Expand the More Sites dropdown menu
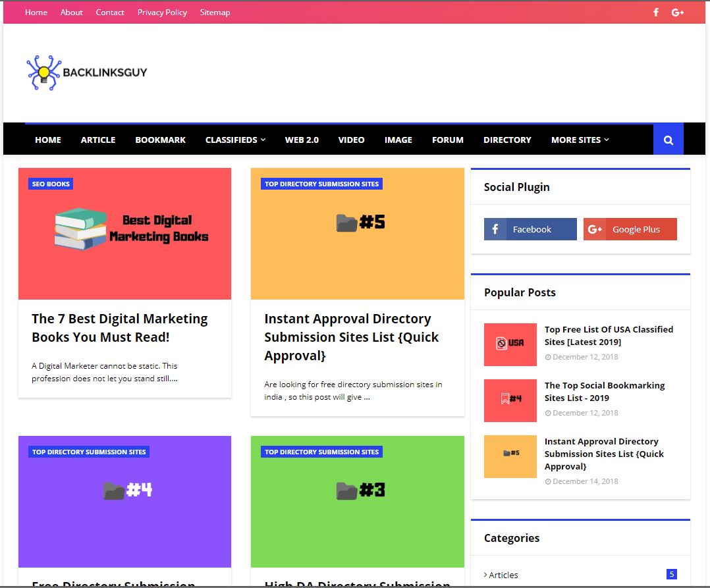The height and width of the screenshot is (588, 710). [x=580, y=140]
